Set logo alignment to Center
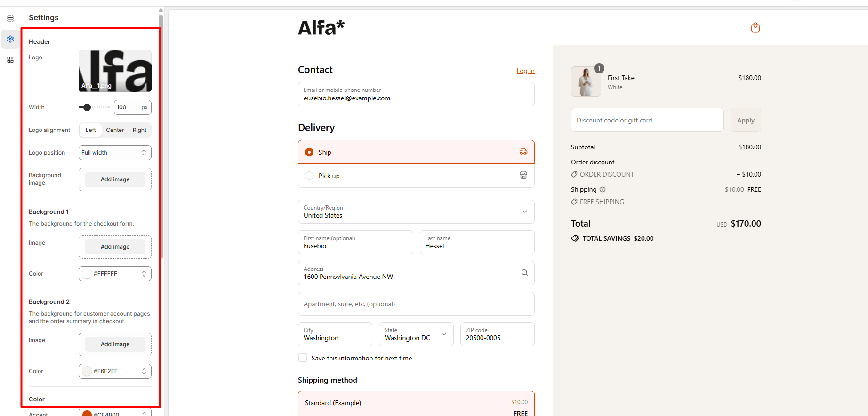 click(115, 130)
